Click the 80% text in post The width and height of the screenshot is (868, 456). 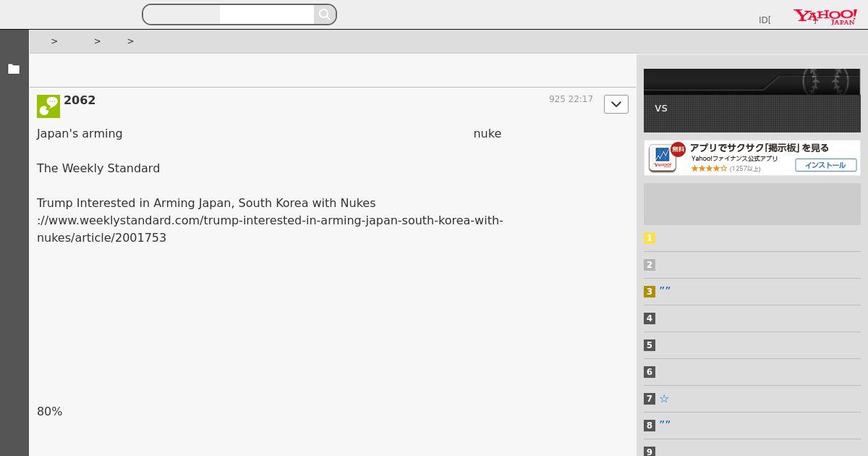click(x=49, y=411)
